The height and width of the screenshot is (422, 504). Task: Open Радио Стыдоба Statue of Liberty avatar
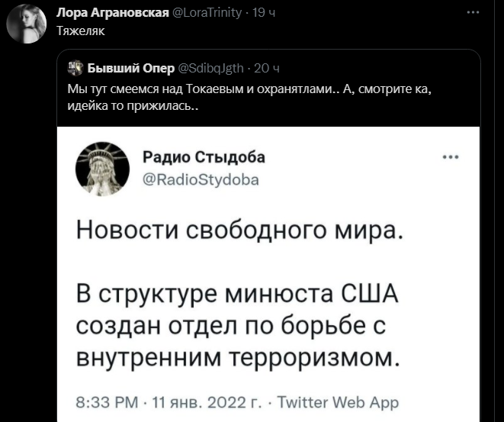tap(102, 169)
